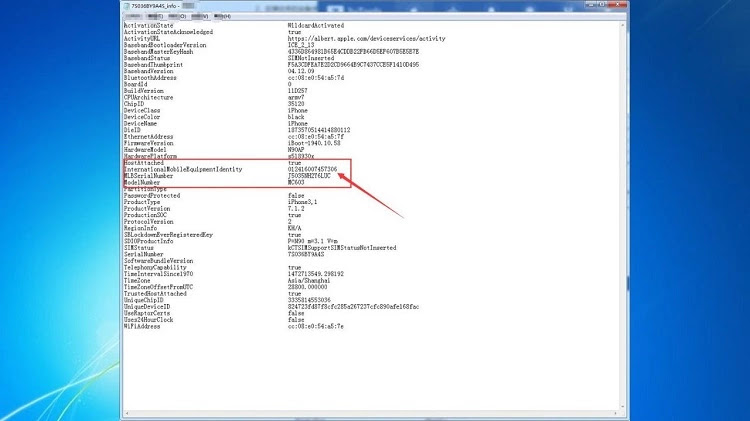750x421 pixels.
Task: Click the SIMNotInserted BasebandStatus value
Action: (x=311, y=58)
